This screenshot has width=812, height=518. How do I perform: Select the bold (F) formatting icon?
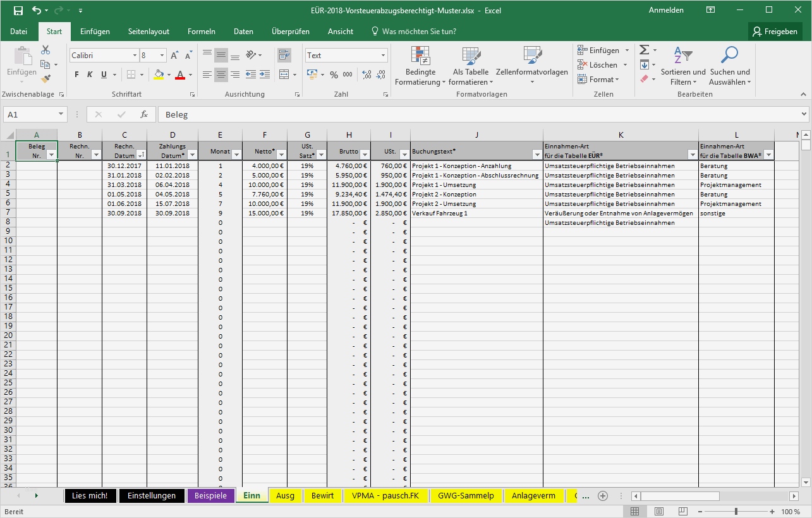tap(75, 74)
